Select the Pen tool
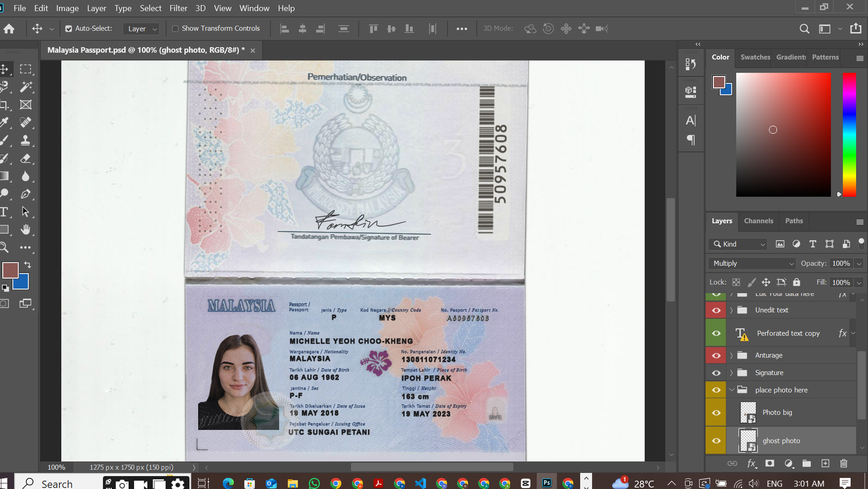Viewport: 868px width, 489px height. point(25,194)
